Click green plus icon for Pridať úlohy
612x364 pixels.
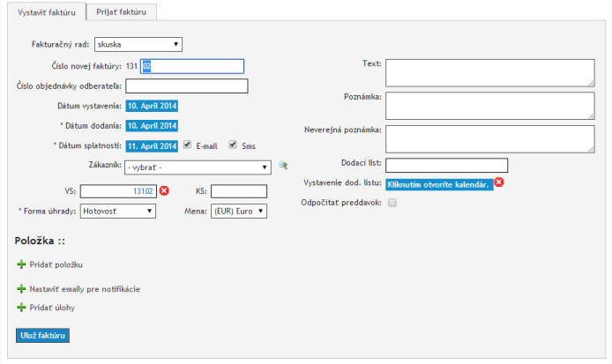point(22,308)
